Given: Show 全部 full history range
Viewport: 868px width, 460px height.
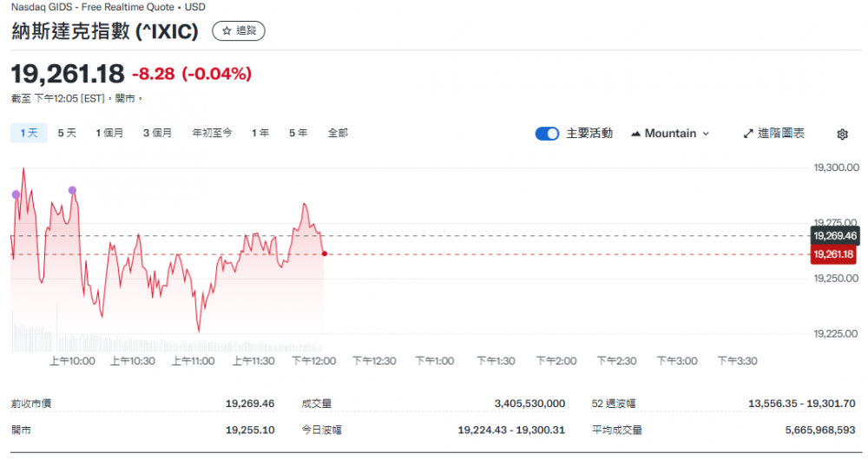Looking at the screenshot, I should click(x=338, y=133).
